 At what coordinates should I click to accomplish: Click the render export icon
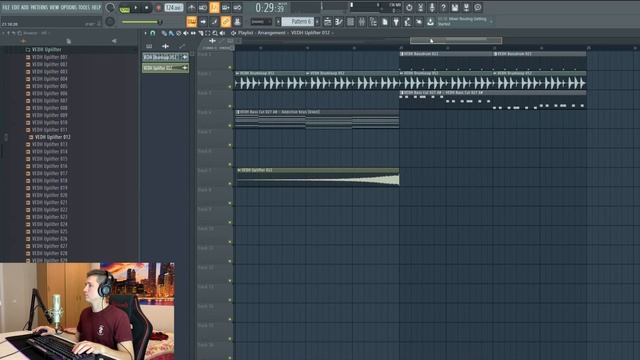[466, 7]
